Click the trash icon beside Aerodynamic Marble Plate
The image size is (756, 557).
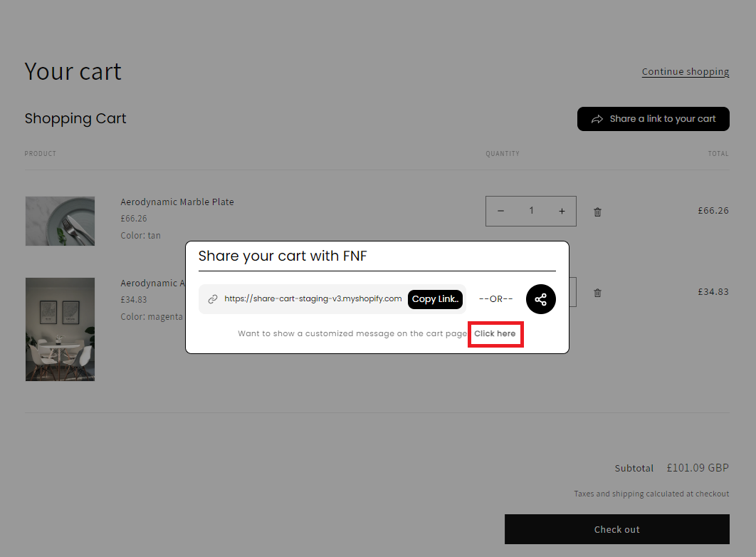(597, 211)
